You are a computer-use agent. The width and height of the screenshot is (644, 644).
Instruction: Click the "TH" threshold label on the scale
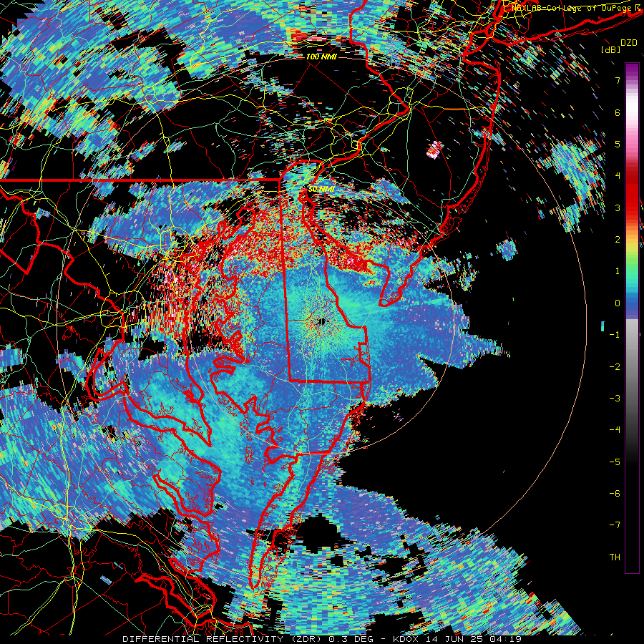(x=615, y=557)
